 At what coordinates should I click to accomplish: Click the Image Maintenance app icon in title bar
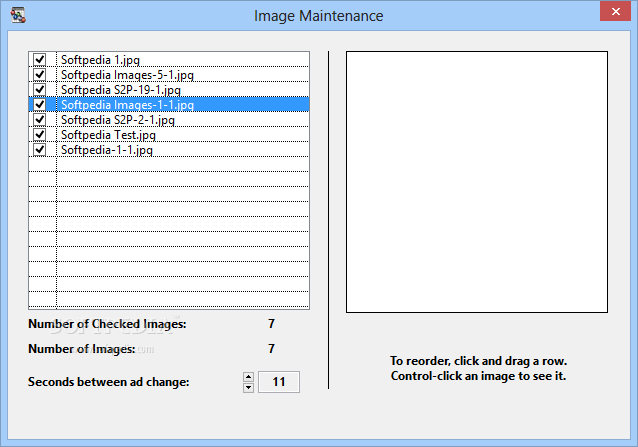coord(18,15)
